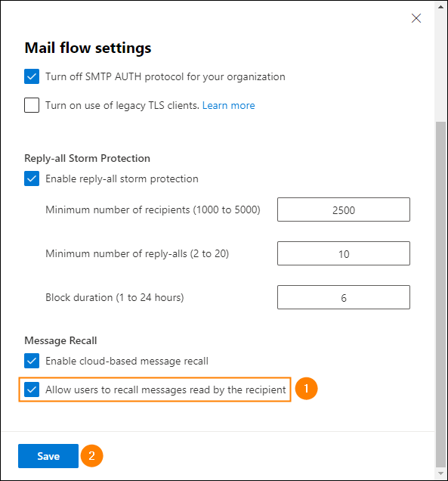This screenshot has height=481, width=448.
Task: Toggle Enable reply-all storm protection checkbox
Action: pos(32,178)
